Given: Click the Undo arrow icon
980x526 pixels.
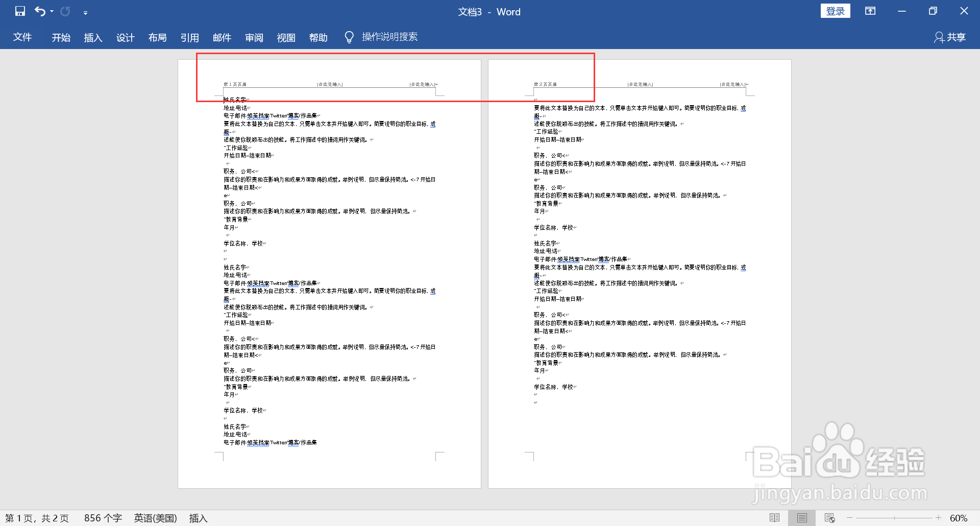Looking at the screenshot, I should click(40, 11).
